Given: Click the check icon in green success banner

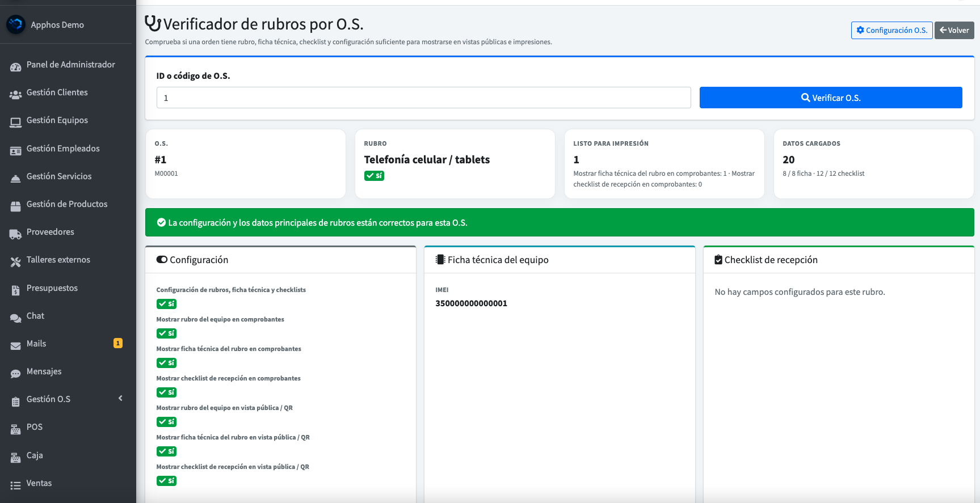Looking at the screenshot, I should [x=161, y=222].
